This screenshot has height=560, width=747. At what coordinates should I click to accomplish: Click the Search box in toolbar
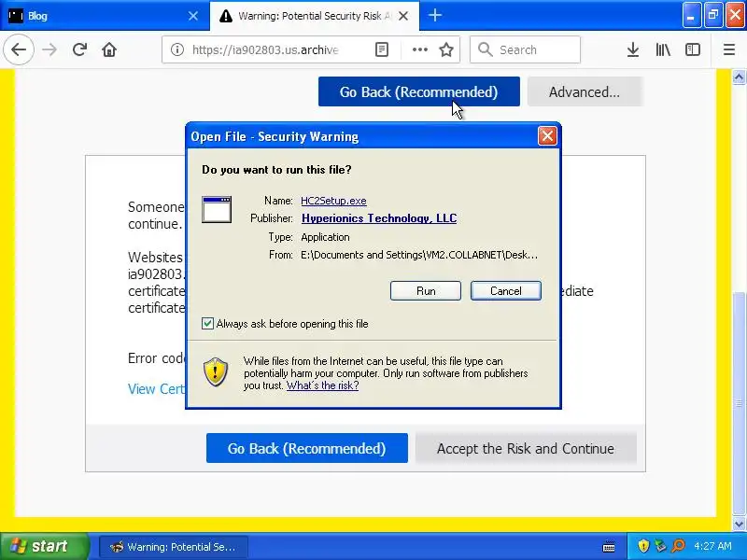tap(525, 49)
